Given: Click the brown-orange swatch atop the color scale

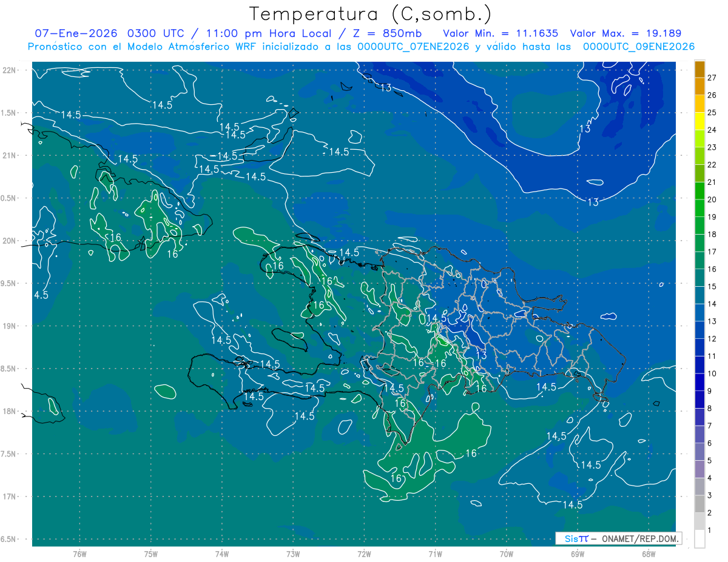Looking at the screenshot, I should pyautogui.click(x=699, y=69).
